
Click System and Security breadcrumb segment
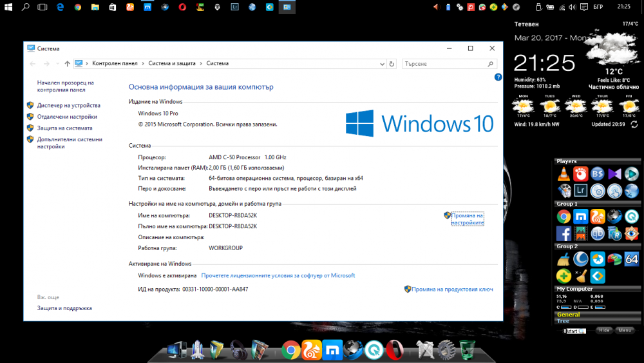point(172,63)
